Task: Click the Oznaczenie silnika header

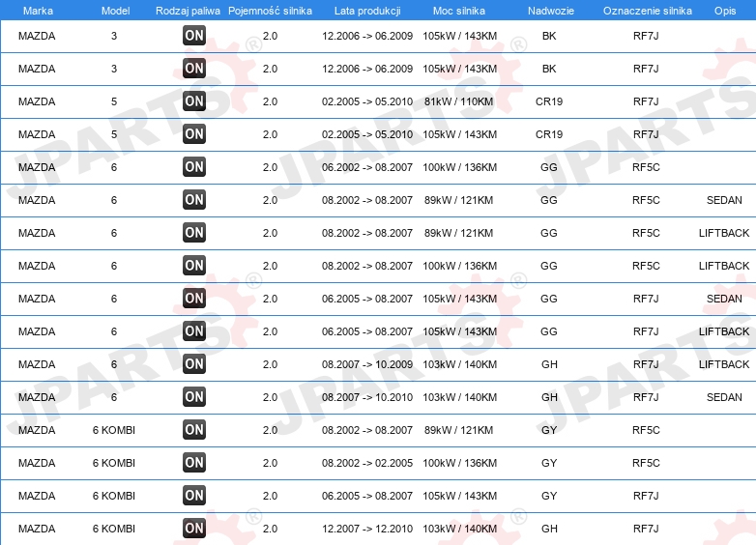Action: 648,11
